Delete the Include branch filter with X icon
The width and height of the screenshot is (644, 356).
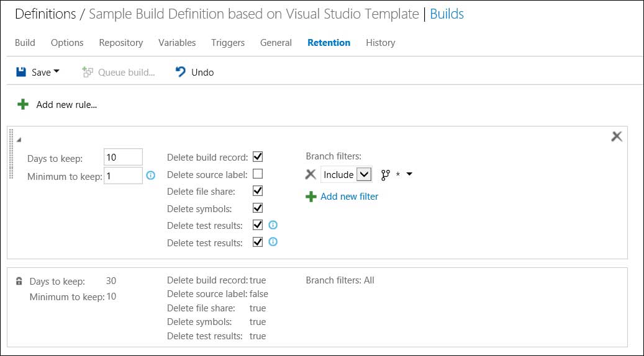pyautogui.click(x=311, y=175)
